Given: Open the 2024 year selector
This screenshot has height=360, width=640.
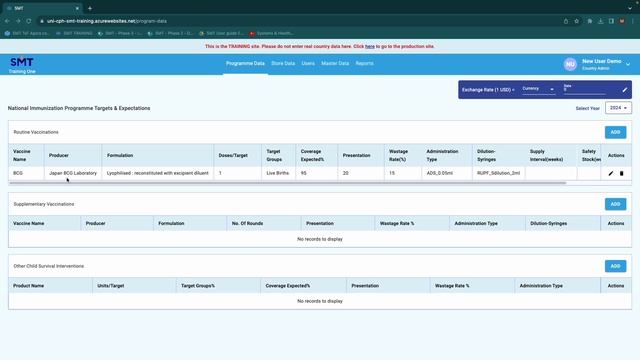Looking at the screenshot, I should pos(618,108).
